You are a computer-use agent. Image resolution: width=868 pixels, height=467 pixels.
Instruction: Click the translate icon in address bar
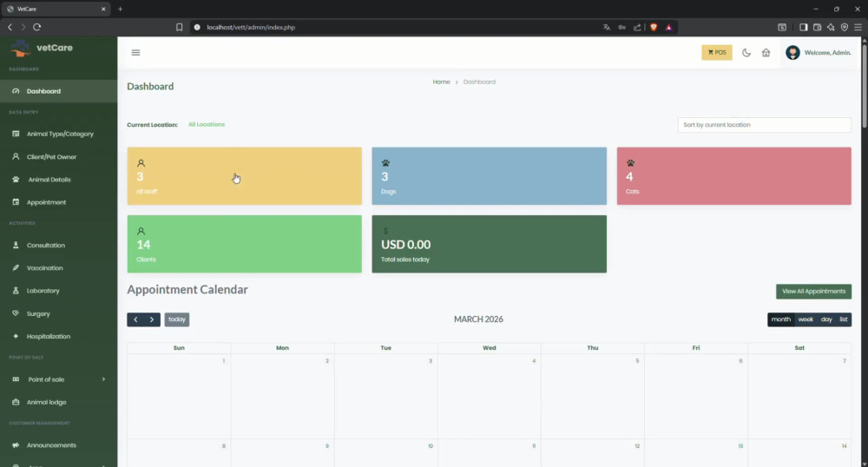coord(607,27)
